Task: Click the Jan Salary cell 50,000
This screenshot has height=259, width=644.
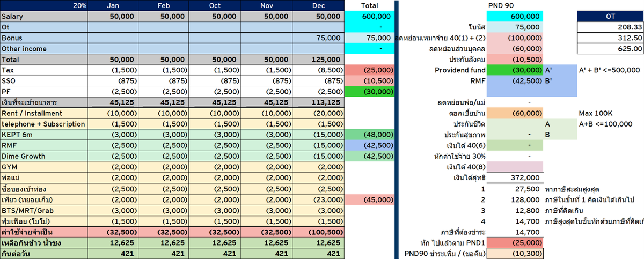Action: pyautogui.click(x=113, y=17)
